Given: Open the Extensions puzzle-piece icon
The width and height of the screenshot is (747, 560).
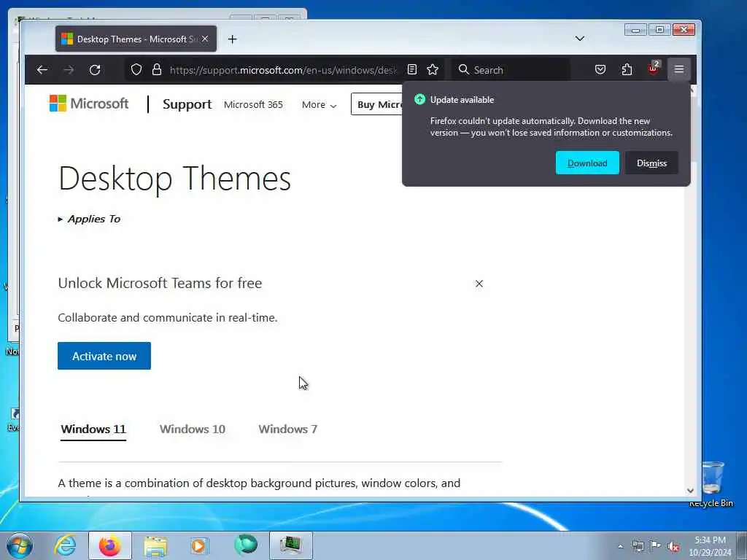Looking at the screenshot, I should tap(627, 70).
